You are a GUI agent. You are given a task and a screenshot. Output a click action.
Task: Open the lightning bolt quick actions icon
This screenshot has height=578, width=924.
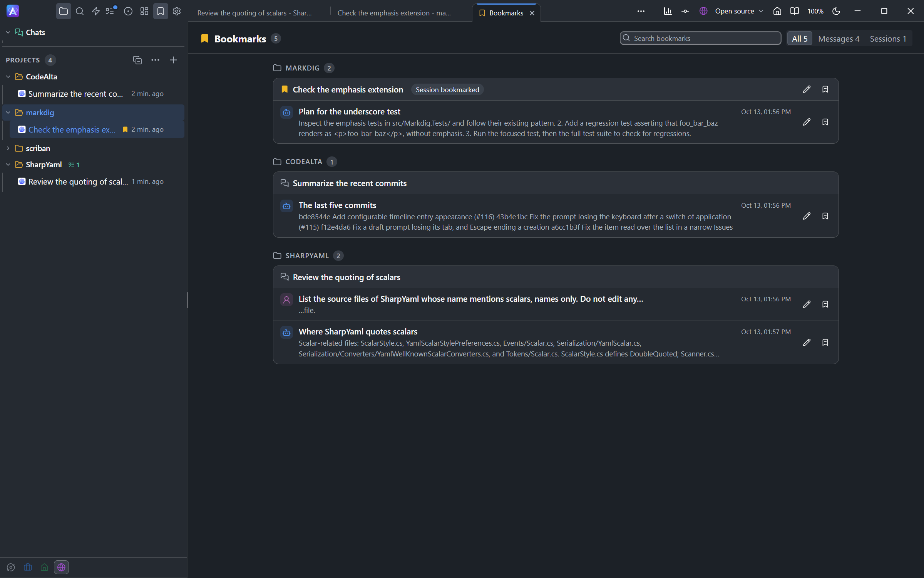point(96,11)
